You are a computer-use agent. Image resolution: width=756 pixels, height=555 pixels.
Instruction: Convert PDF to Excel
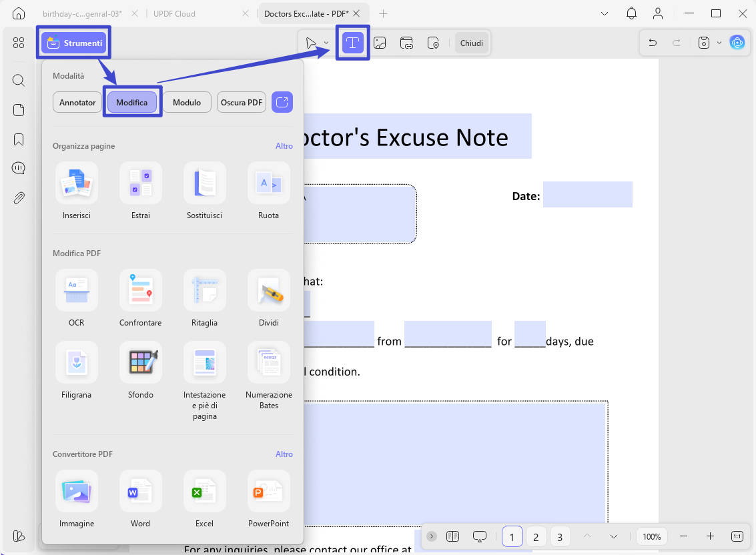(204, 498)
